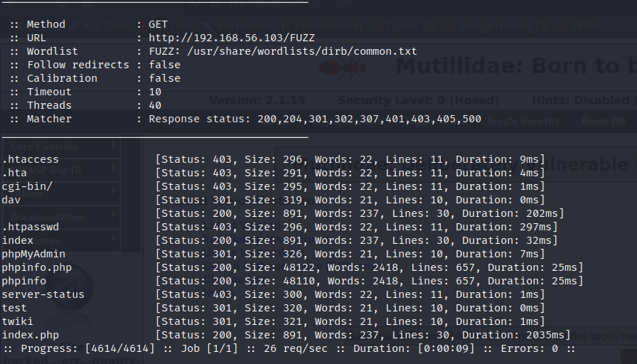Click the target URL in ffuf output
This screenshot has height=364, width=637.
click(x=232, y=38)
